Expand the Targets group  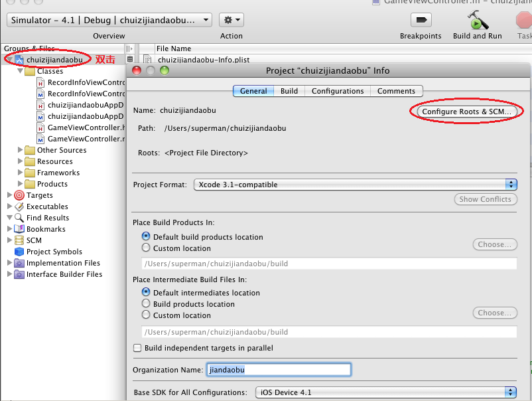pos(9,195)
